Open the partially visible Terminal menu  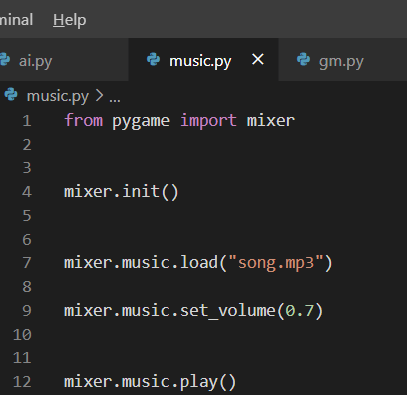(x=16, y=20)
